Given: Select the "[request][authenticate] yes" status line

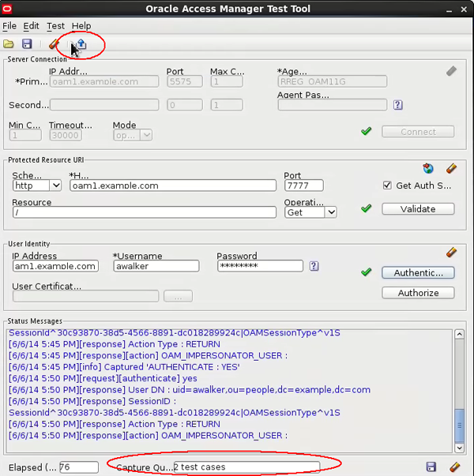Looking at the screenshot, I should click(103, 379).
